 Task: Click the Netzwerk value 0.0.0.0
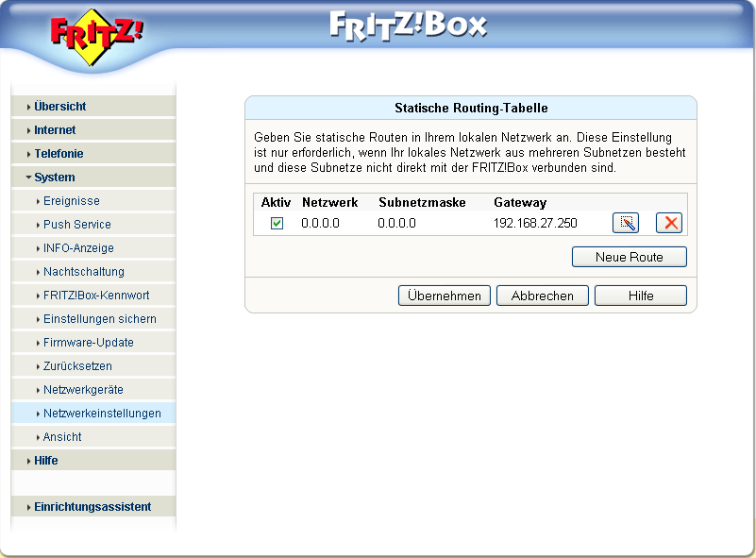click(320, 224)
